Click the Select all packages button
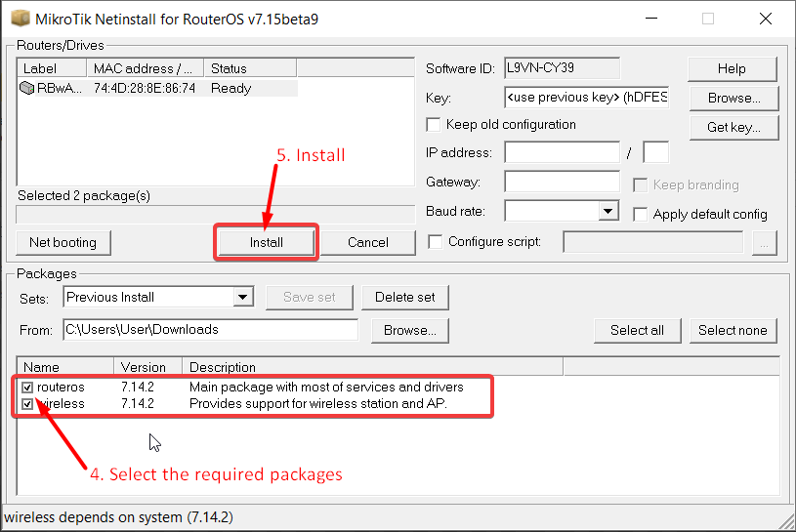 point(637,330)
